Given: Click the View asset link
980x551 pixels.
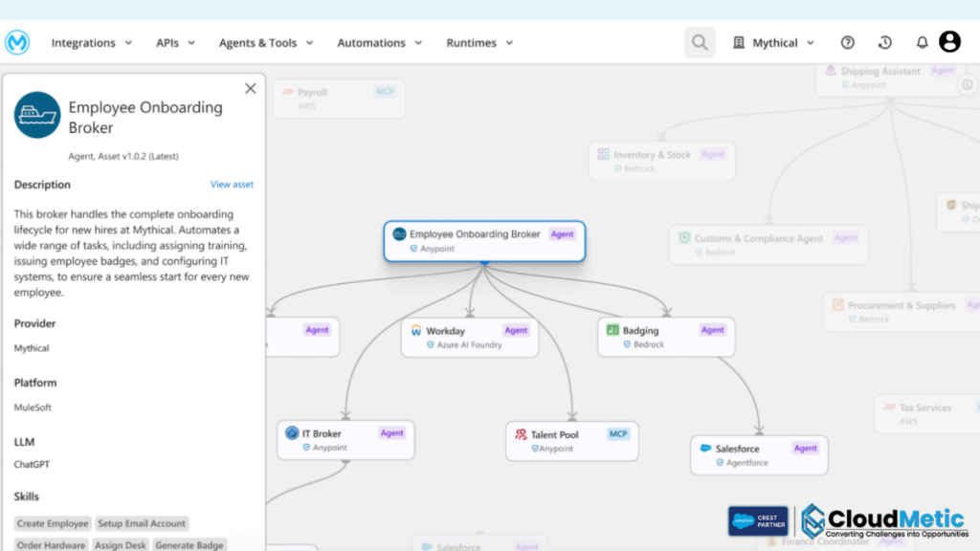Looking at the screenshot, I should tap(232, 185).
